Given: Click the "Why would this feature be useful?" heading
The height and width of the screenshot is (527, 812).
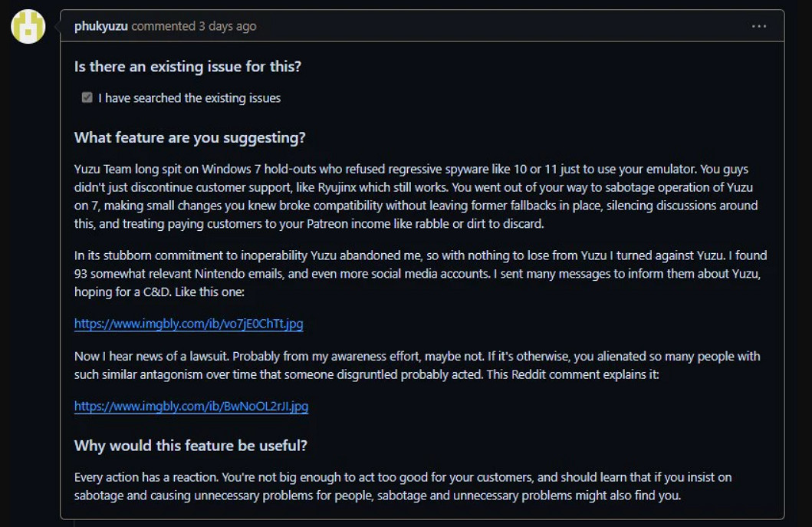Looking at the screenshot, I should tap(191, 446).
